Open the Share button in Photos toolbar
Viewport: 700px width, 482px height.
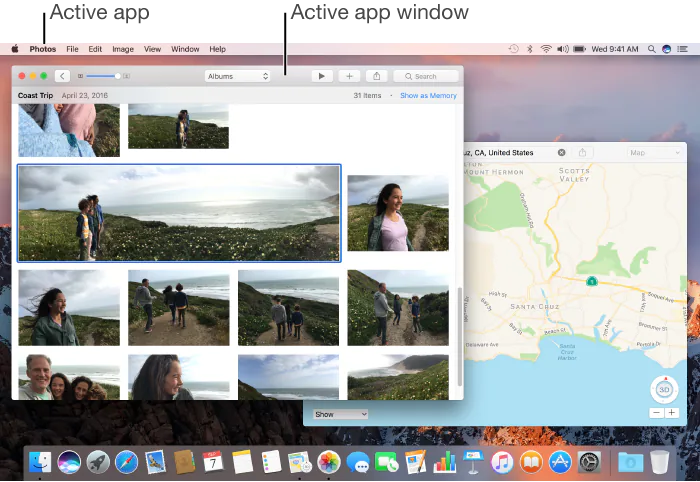coord(377,76)
